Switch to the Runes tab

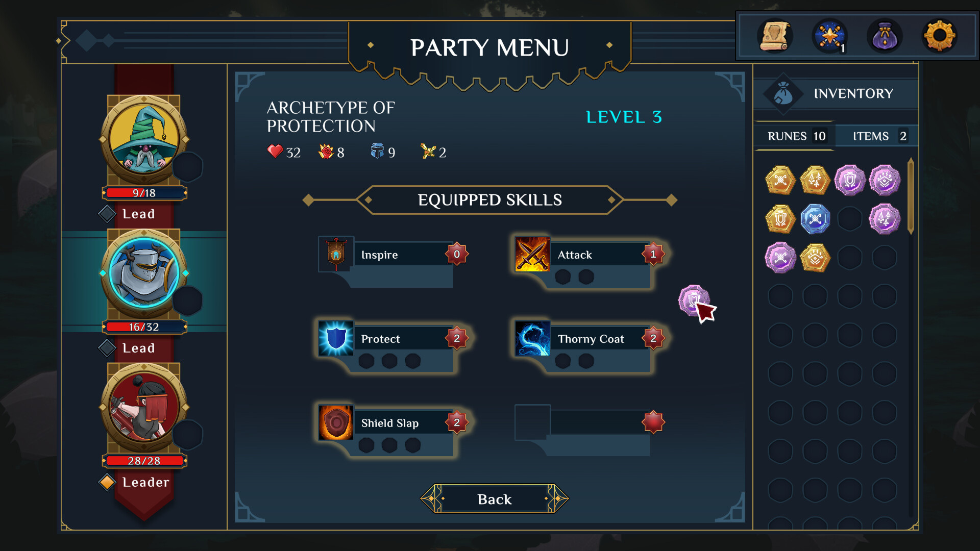795,136
